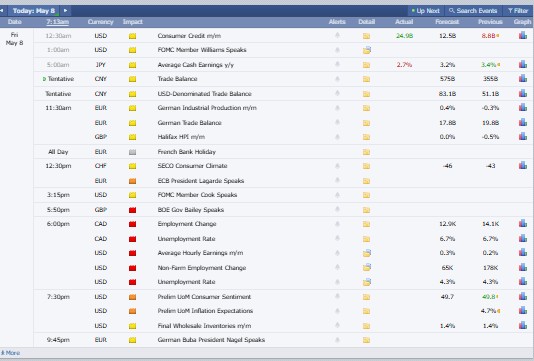Show more events with the More link
534x361 pixels.
point(10,353)
